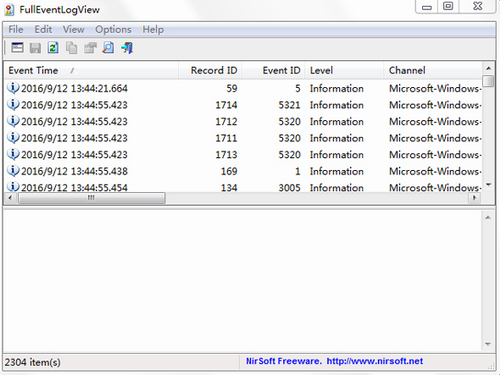Click the Save Selected Items disk icon
Image resolution: width=500 pixels, height=375 pixels.
35,48
